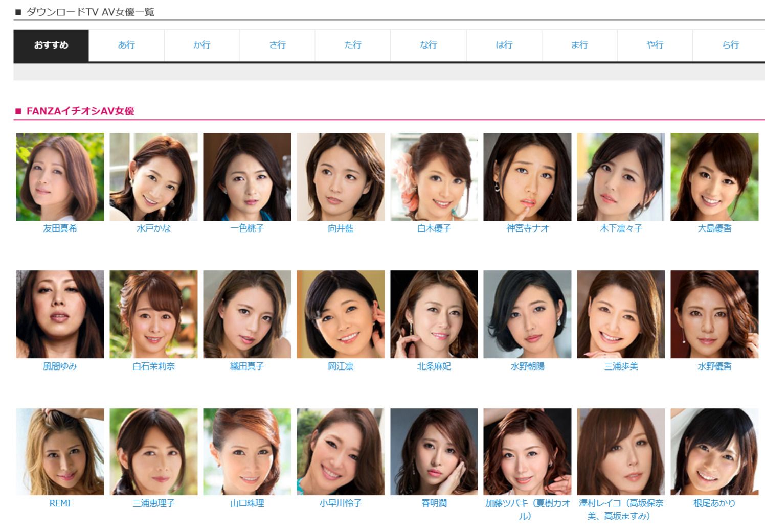Click the 神宮寺ナオ thumbnail image
This screenshot has height=532, width=765.
point(527,177)
